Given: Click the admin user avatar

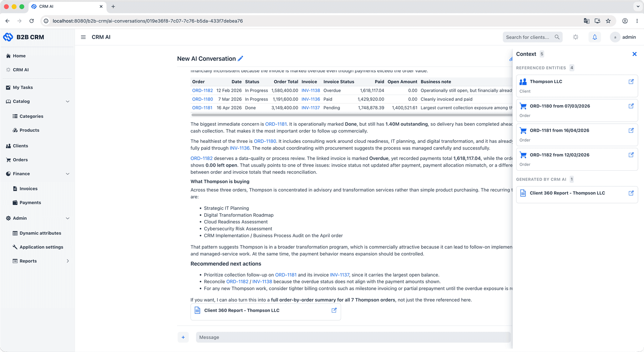Looking at the screenshot, I should click(x=615, y=37).
